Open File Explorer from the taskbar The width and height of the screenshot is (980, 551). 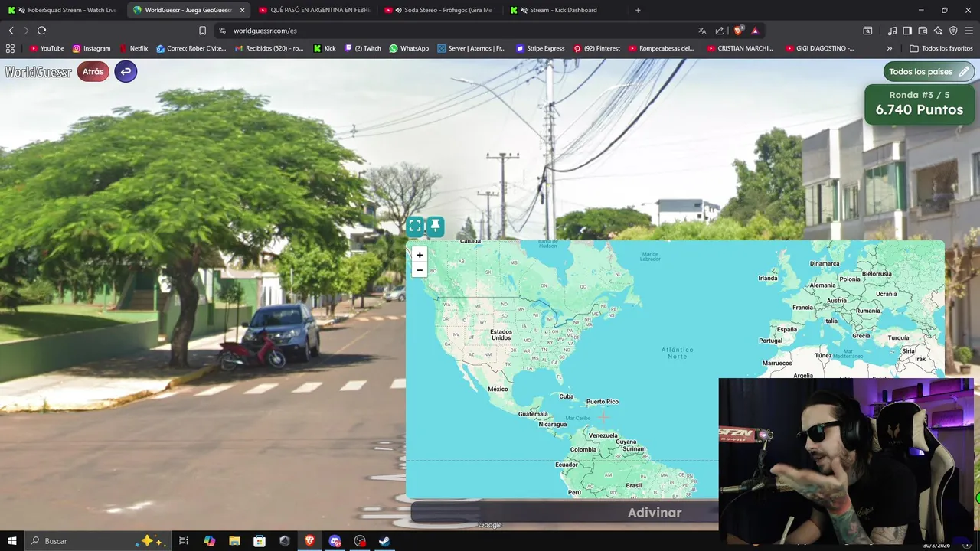pos(234,541)
